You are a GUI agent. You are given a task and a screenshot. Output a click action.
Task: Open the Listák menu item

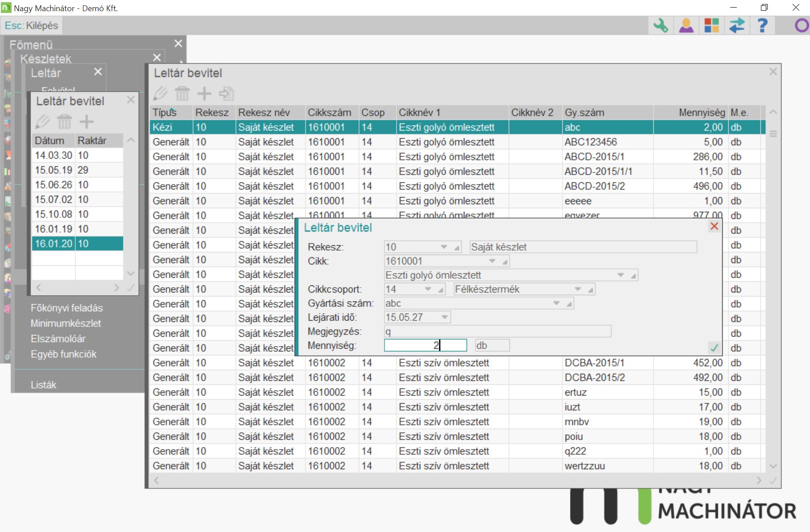pos(43,385)
